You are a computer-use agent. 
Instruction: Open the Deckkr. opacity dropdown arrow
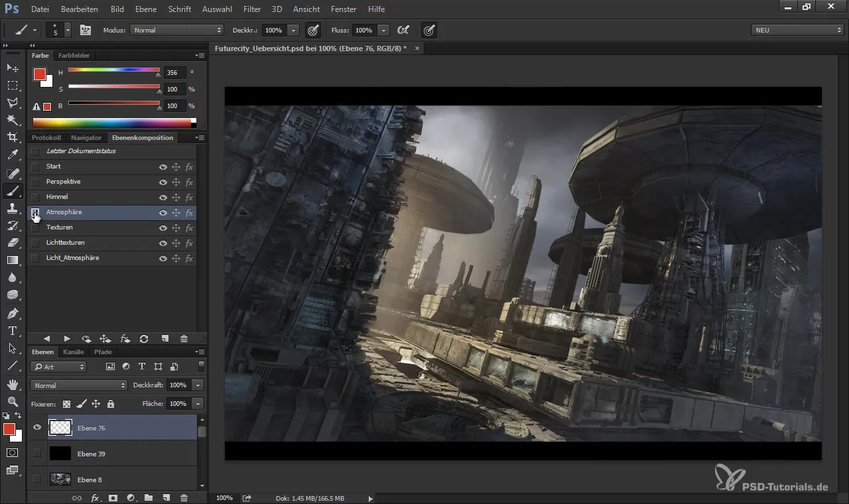(294, 30)
